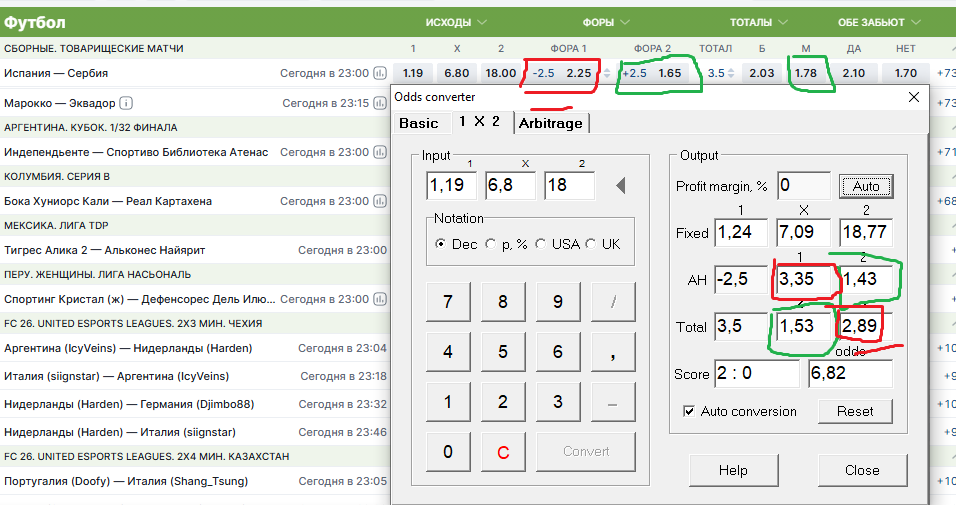Toggle the Auto conversion checkbox
The width and height of the screenshot is (956, 505).
(x=689, y=411)
